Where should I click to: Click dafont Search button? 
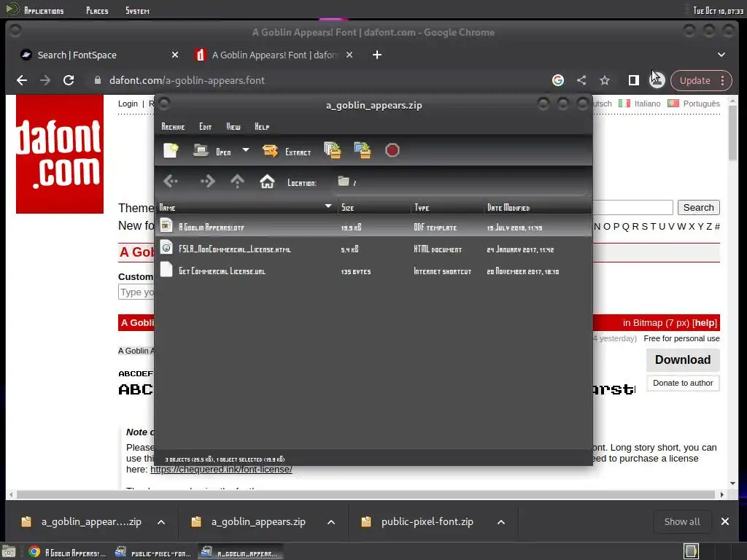click(x=698, y=207)
